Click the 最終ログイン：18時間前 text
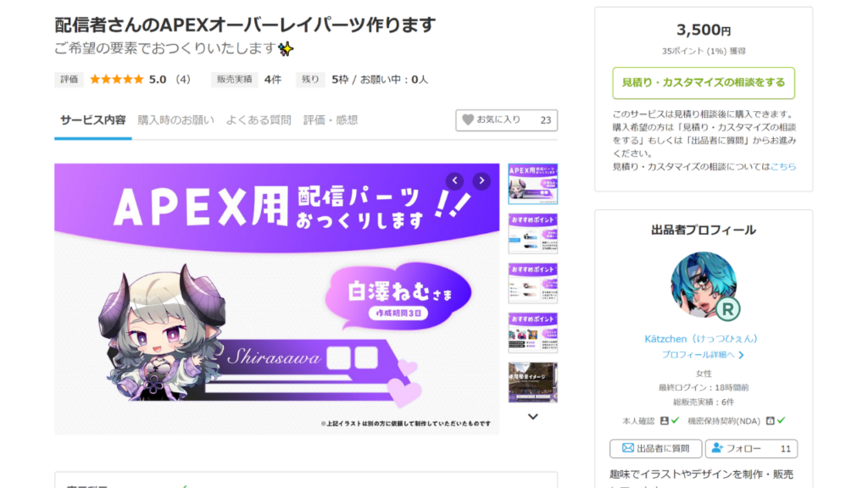The height and width of the screenshot is (488, 868). coord(703,387)
